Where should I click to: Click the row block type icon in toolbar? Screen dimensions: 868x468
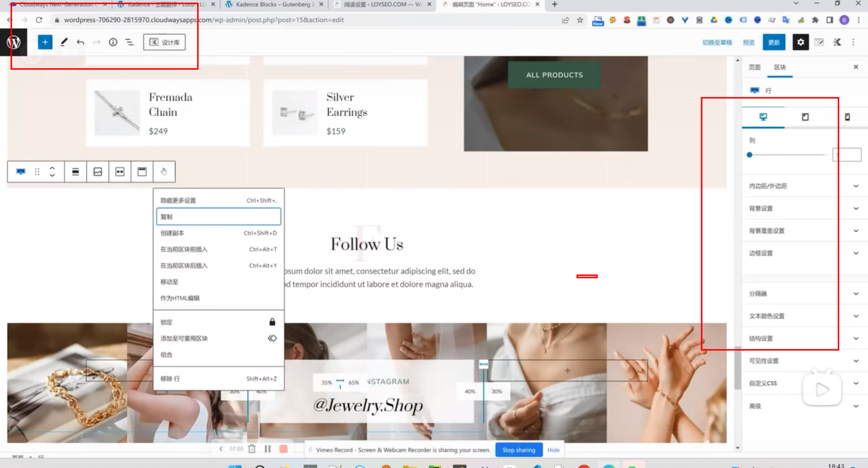click(x=21, y=171)
